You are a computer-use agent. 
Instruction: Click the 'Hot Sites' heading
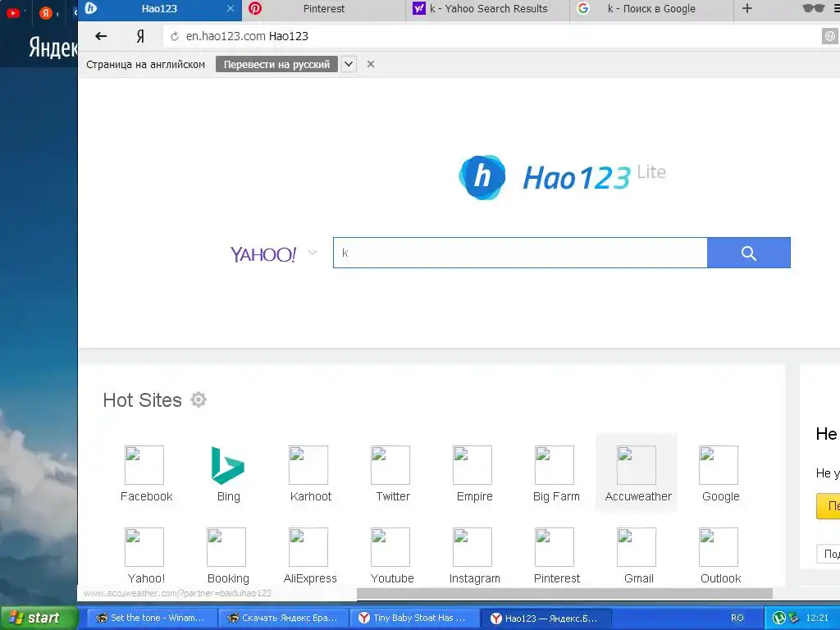[142, 400]
